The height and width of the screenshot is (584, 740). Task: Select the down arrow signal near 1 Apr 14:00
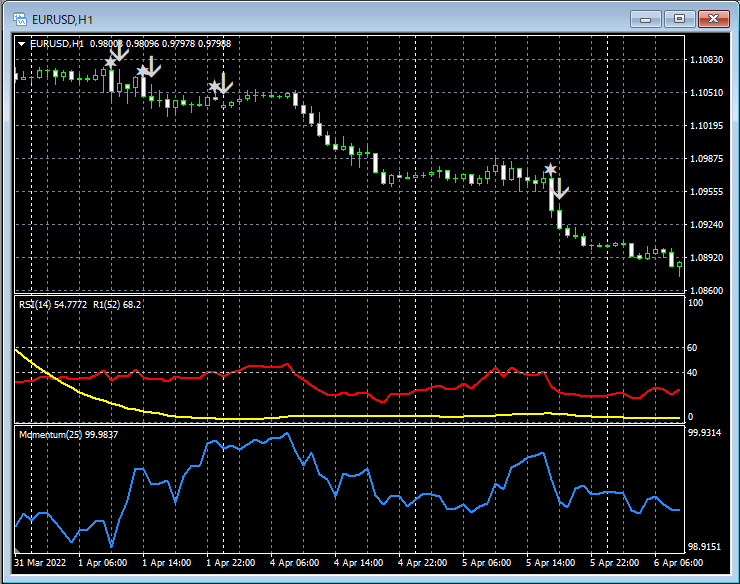151,67
